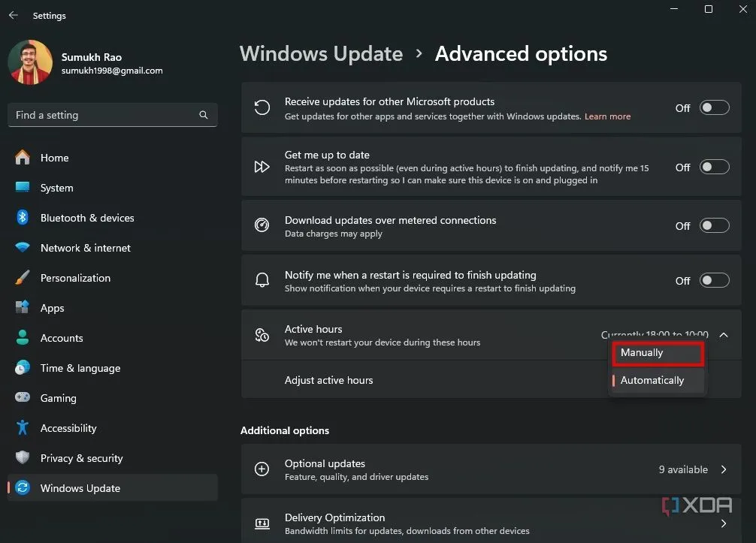Image resolution: width=756 pixels, height=543 pixels.
Task: Click the Active hours clock icon
Action: click(x=262, y=335)
